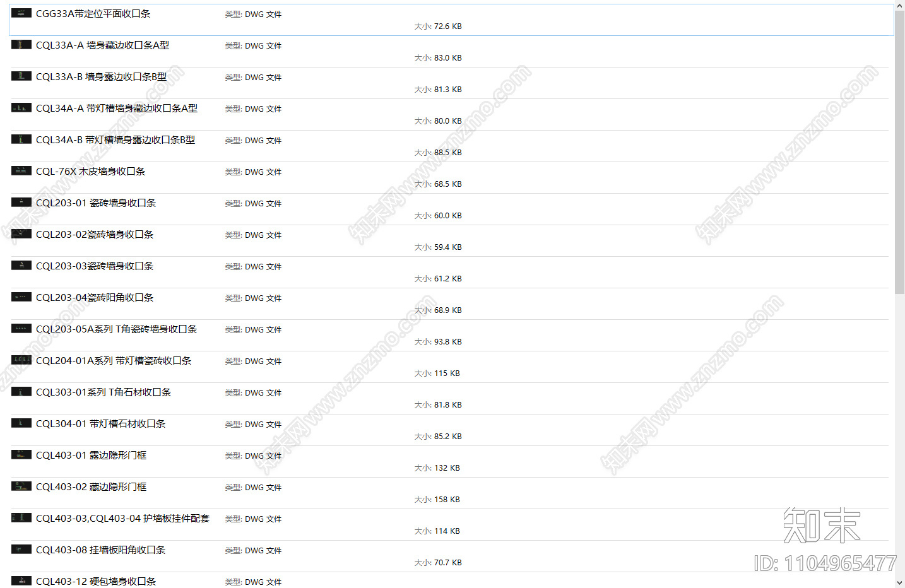905x588 pixels.
Task: Select the CQL-76X 木皮墙身收口条 file icon
Action: [21, 171]
